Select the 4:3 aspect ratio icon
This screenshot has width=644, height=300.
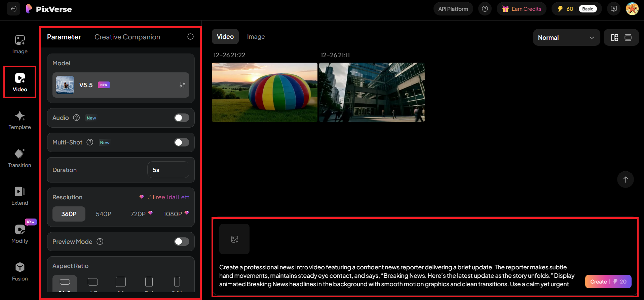click(93, 282)
